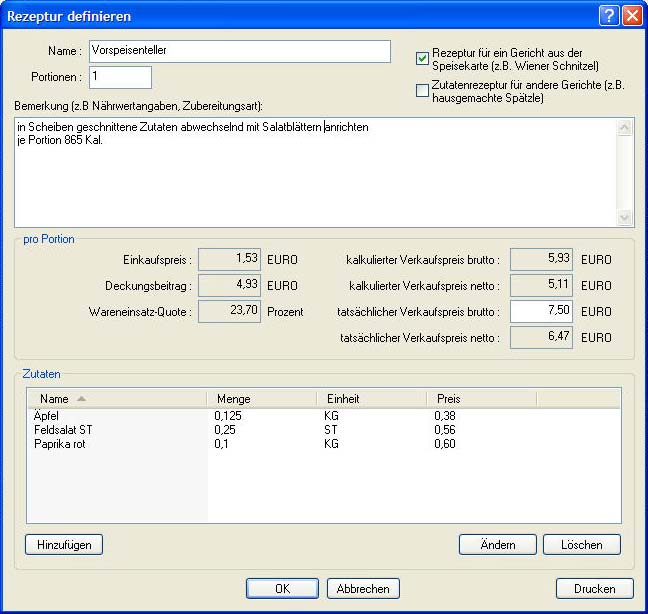Sort ingredients by Preis column
The width and height of the screenshot is (648, 614).
[481, 399]
